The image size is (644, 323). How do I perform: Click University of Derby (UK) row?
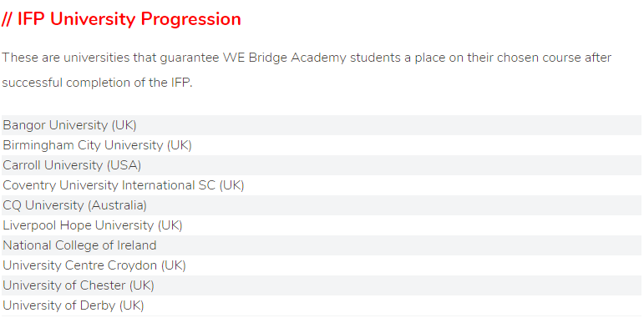coord(322,305)
